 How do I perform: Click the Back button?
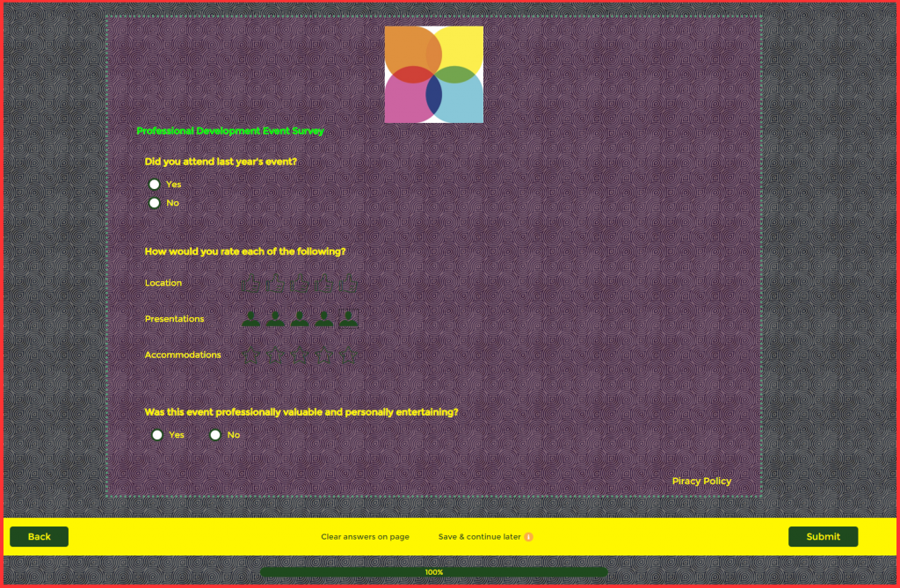tap(39, 536)
